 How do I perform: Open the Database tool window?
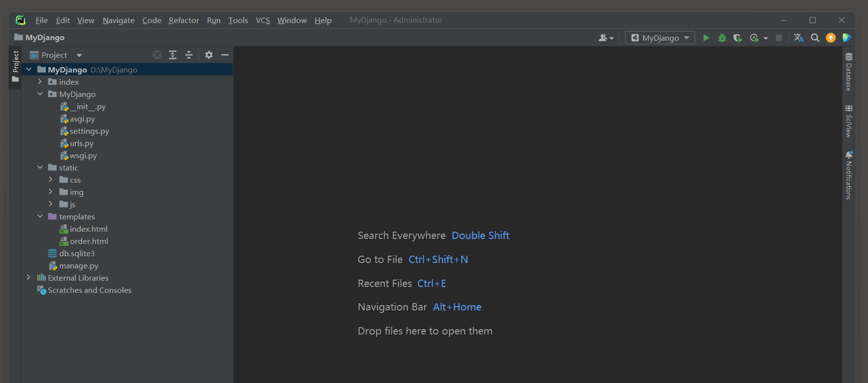pos(849,72)
